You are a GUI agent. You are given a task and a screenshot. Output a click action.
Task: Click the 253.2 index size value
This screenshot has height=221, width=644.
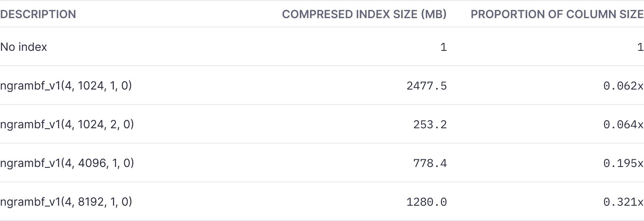(x=430, y=125)
